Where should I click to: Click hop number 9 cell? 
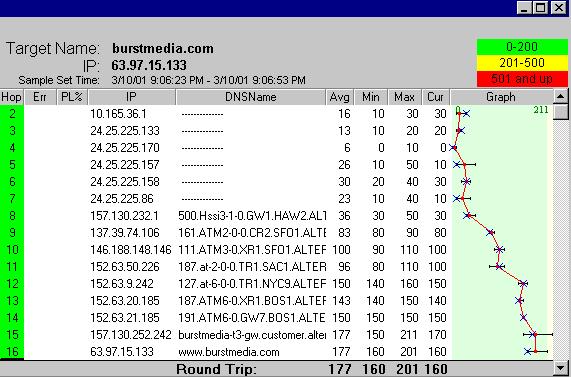[12, 233]
